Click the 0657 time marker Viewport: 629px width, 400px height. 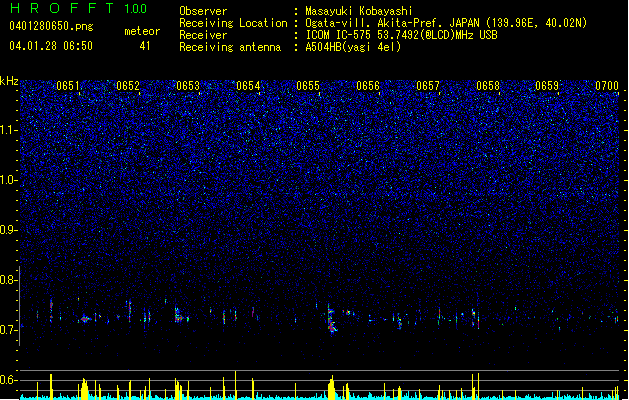click(x=428, y=86)
